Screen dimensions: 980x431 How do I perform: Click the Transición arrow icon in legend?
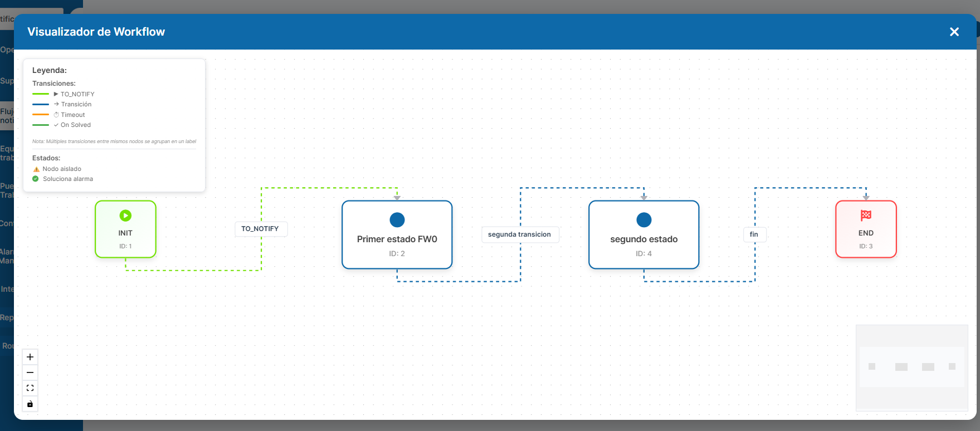tap(56, 104)
